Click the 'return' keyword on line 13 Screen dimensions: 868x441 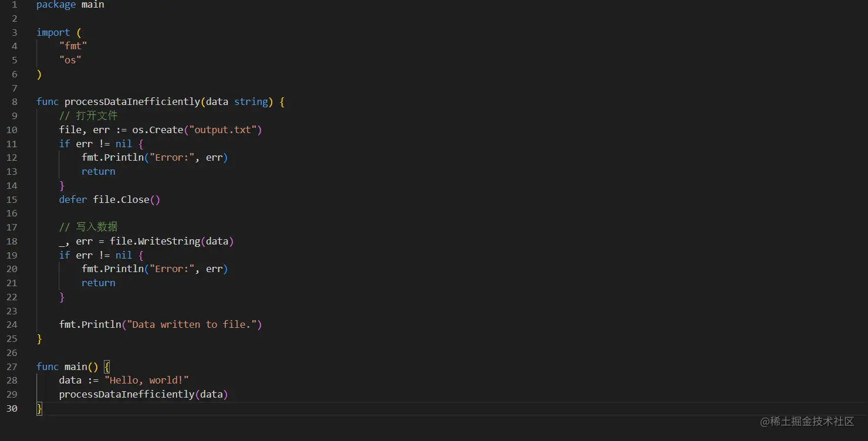[99, 171]
